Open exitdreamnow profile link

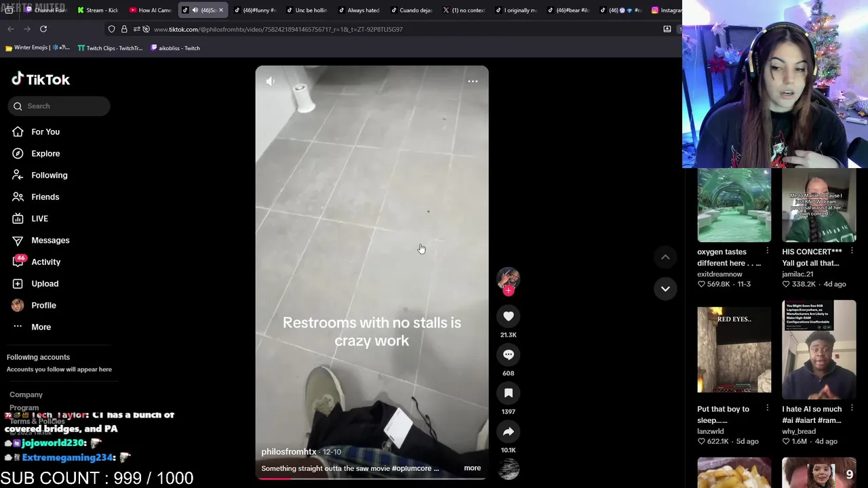(719, 274)
